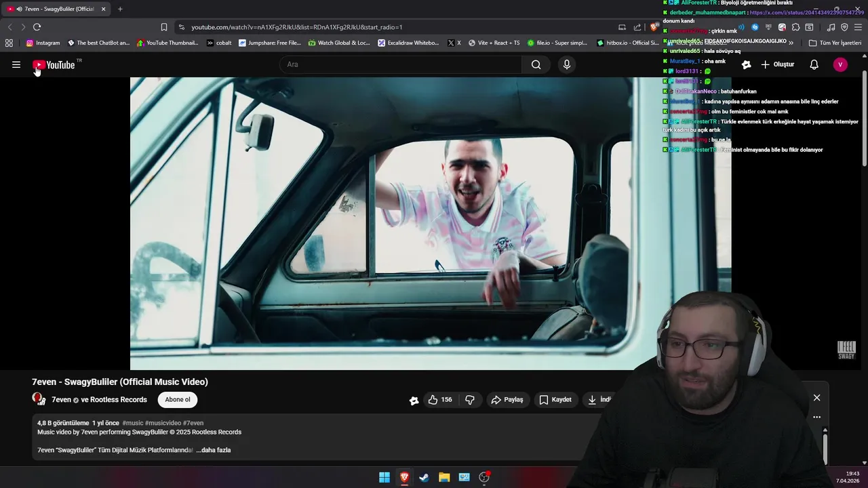Open the Brave Shields lion icon
The image size is (868, 488).
pyautogui.click(x=654, y=27)
